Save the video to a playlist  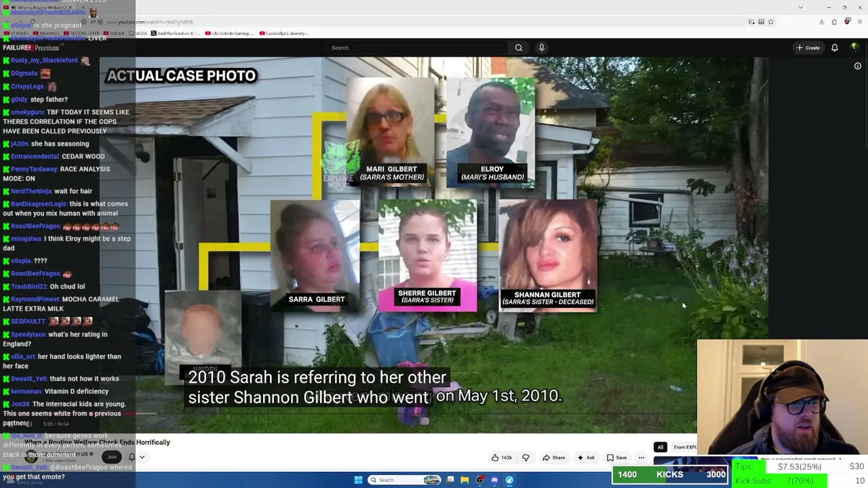(616, 457)
